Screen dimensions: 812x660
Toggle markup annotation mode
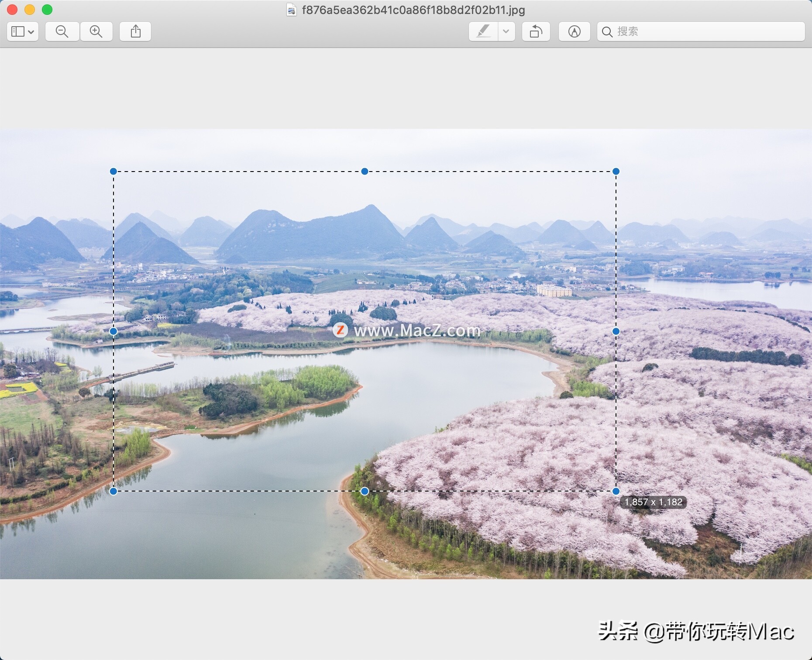(574, 31)
